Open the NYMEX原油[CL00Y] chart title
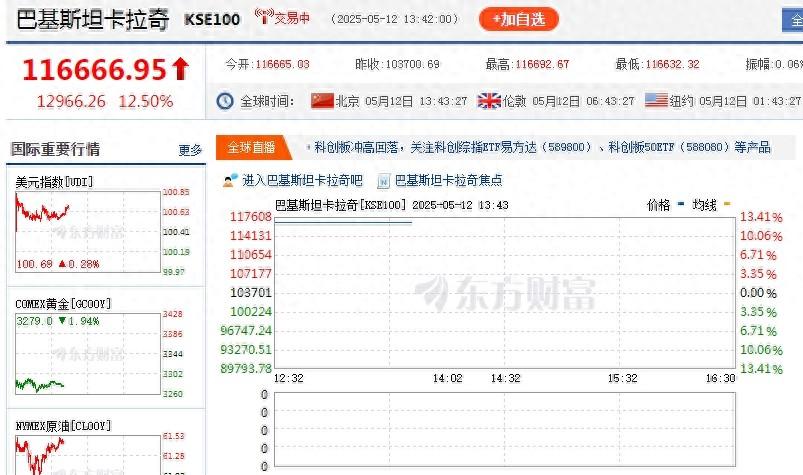The height and width of the screenshot is (475, 803). click(63, 426)
